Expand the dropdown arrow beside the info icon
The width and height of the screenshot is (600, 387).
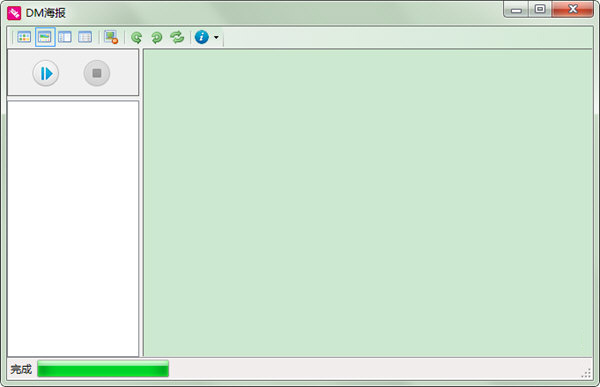(216, 38)
